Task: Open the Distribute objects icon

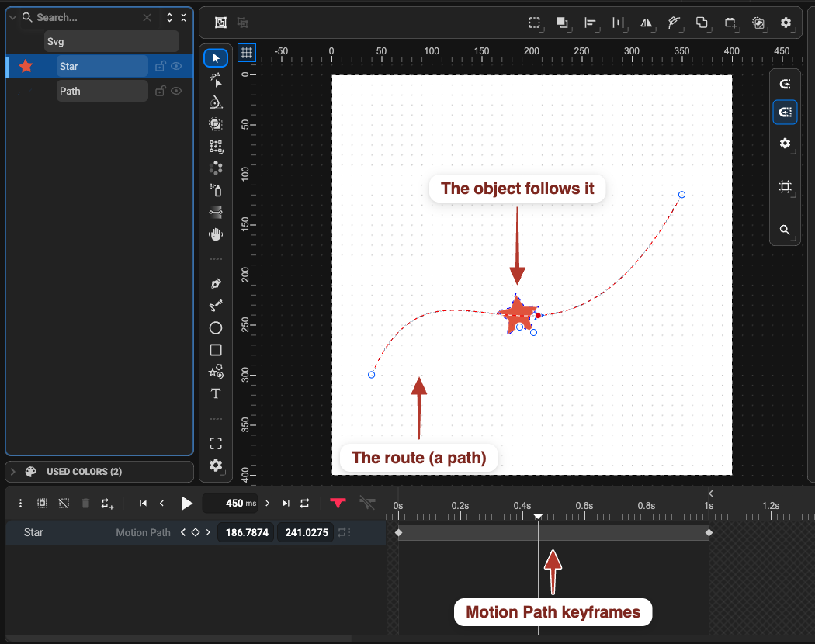Action: click(x=618, y=23)
